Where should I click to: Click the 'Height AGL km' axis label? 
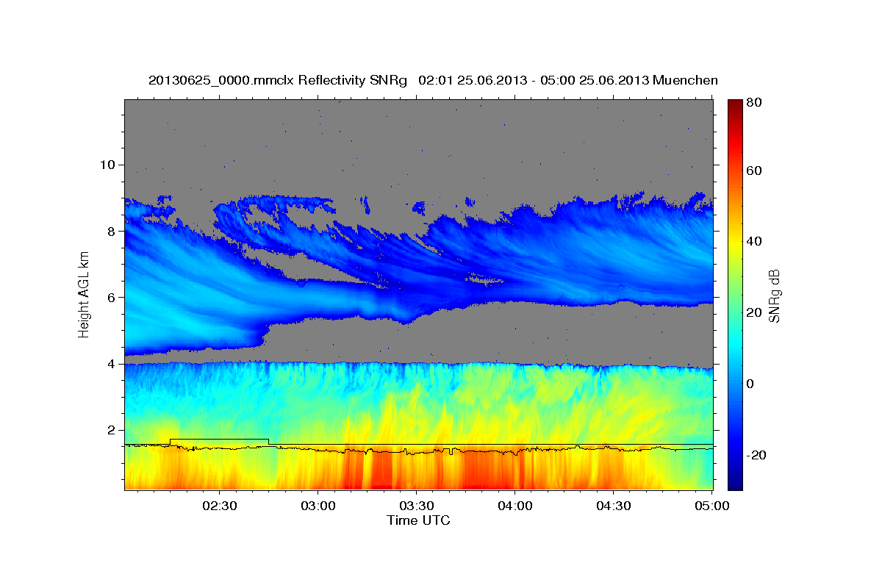[x=85, y=294]
